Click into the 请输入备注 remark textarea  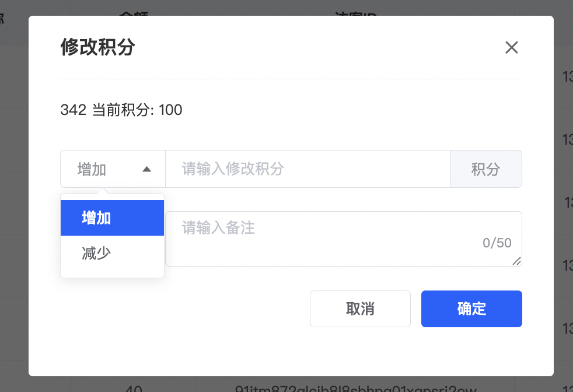(x=327, y=233)
